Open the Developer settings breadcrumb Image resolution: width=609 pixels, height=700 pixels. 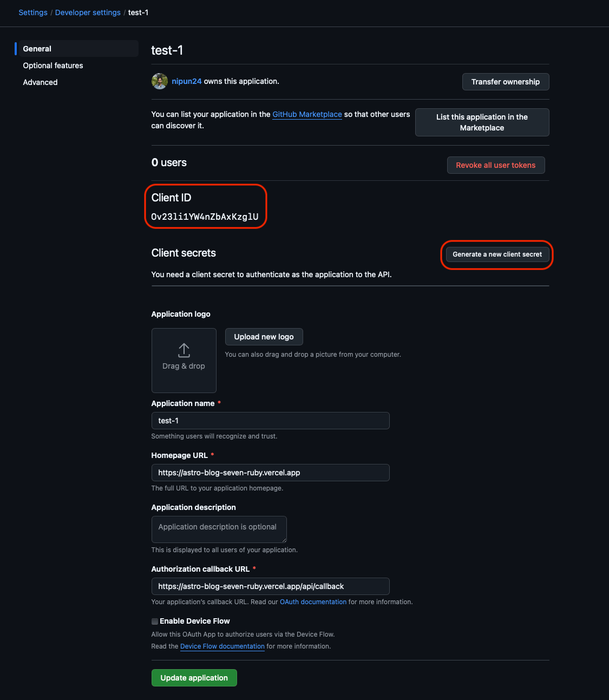(87, 12)
